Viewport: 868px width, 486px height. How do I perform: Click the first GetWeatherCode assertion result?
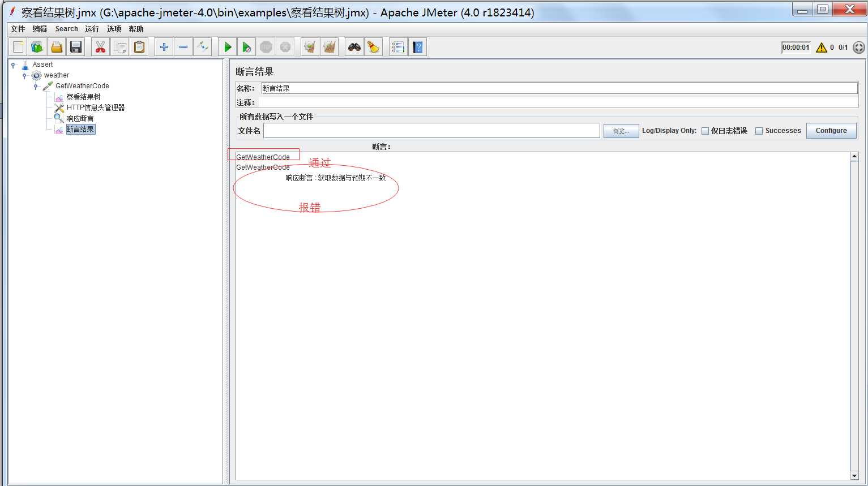pos(263,157)
